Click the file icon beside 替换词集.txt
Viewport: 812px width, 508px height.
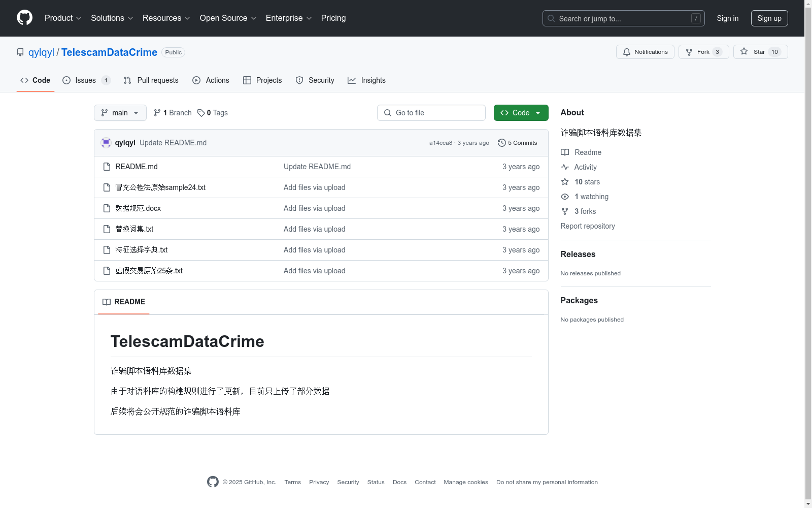click(x=107, y=229)
